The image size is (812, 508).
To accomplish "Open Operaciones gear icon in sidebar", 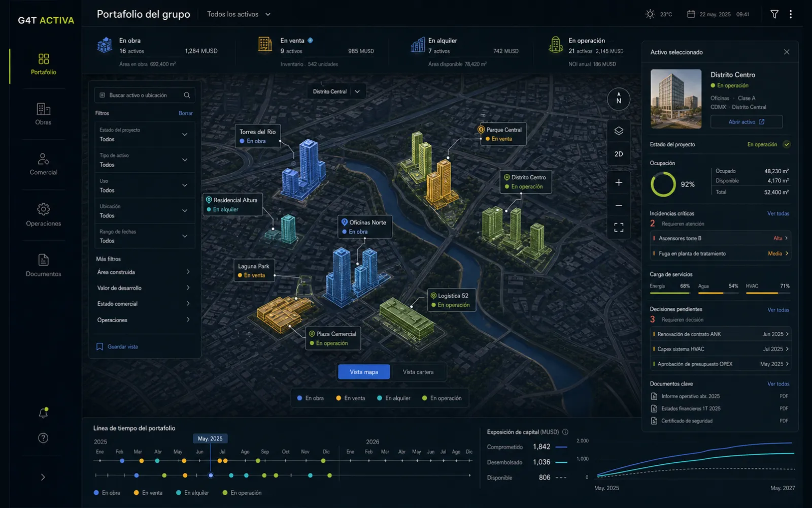I will (43, 209).
